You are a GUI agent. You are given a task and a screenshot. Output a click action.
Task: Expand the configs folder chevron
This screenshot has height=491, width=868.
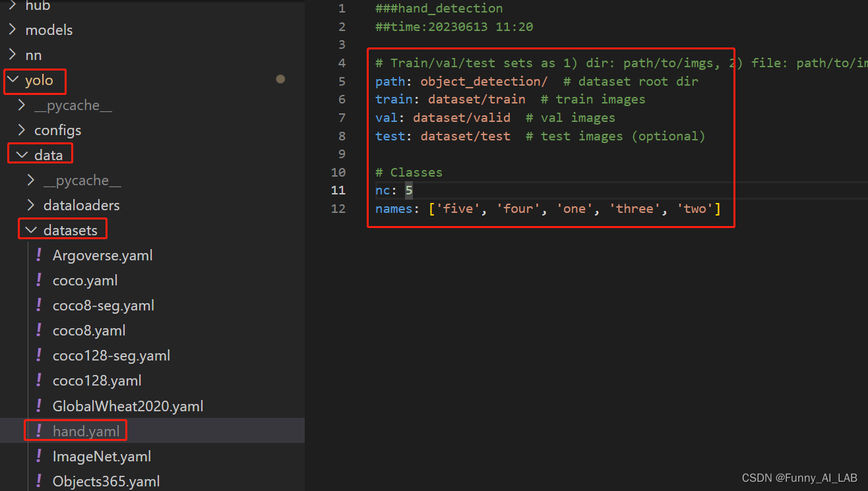point(22,130)
